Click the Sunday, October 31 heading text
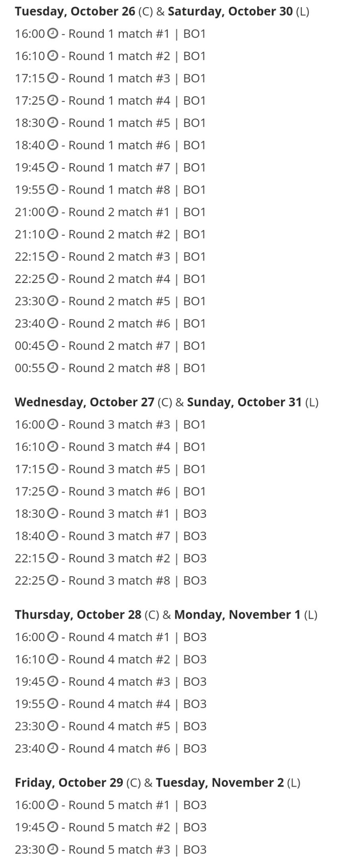Screen dimensions: 337x868 (x=244, y=402)
